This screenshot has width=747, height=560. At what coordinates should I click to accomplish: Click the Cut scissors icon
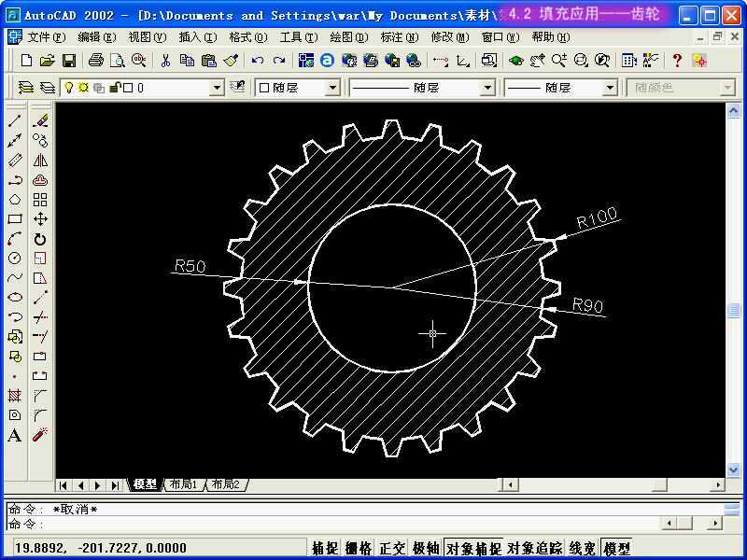click(x=165, y=61)
